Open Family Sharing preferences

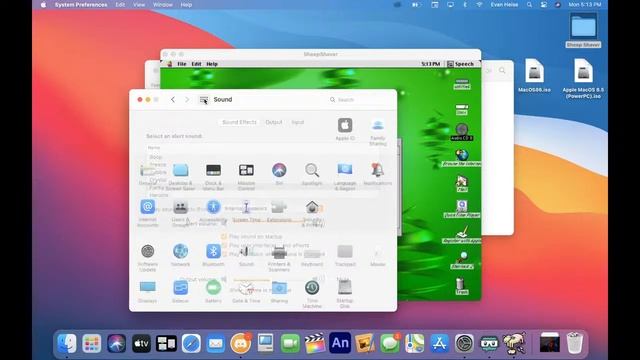pos(378,132)
